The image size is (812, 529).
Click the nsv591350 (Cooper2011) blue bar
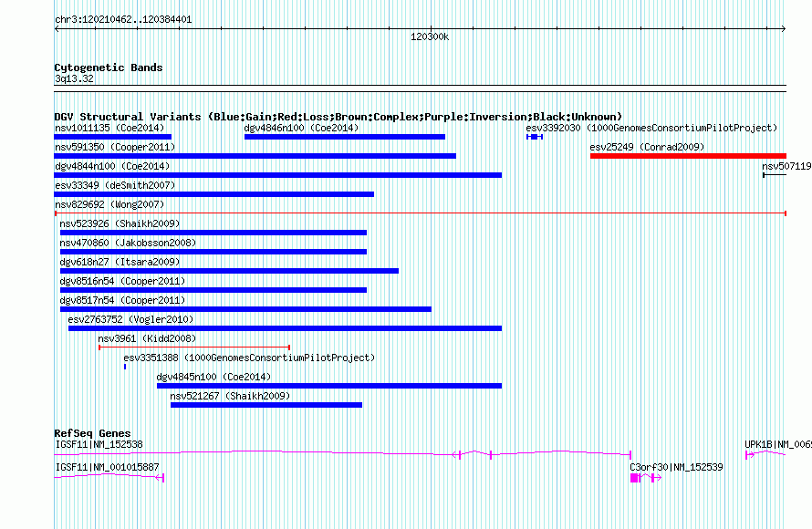click(x=255, y=156)
